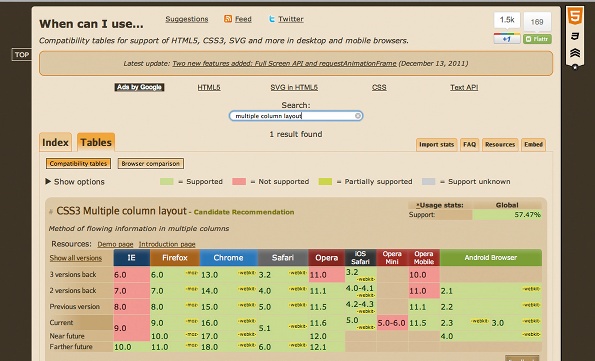Click the Safari 5.1 cell
Image resolution: width=595 pixels, height=361 pixels.
283,328
